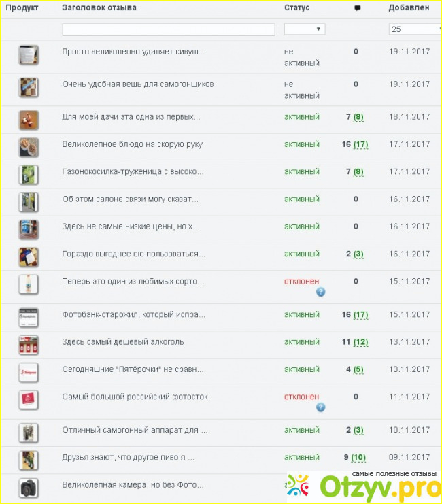Click comment count (12) for 'Здесь самый дешевый алкоголь'
442x504 pixels.
pyautogui.click(x=360, y=342)
